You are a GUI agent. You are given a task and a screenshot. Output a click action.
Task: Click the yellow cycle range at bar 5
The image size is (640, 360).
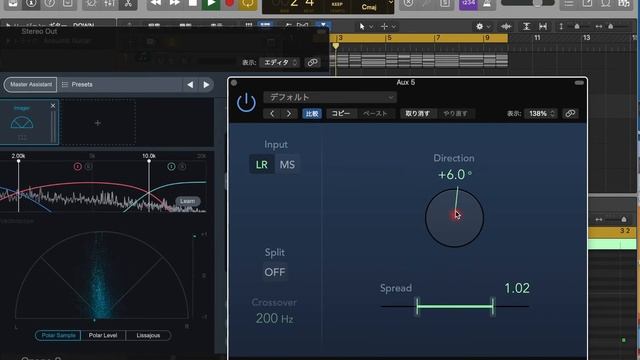pyautogui.click(x=389, y=38)
